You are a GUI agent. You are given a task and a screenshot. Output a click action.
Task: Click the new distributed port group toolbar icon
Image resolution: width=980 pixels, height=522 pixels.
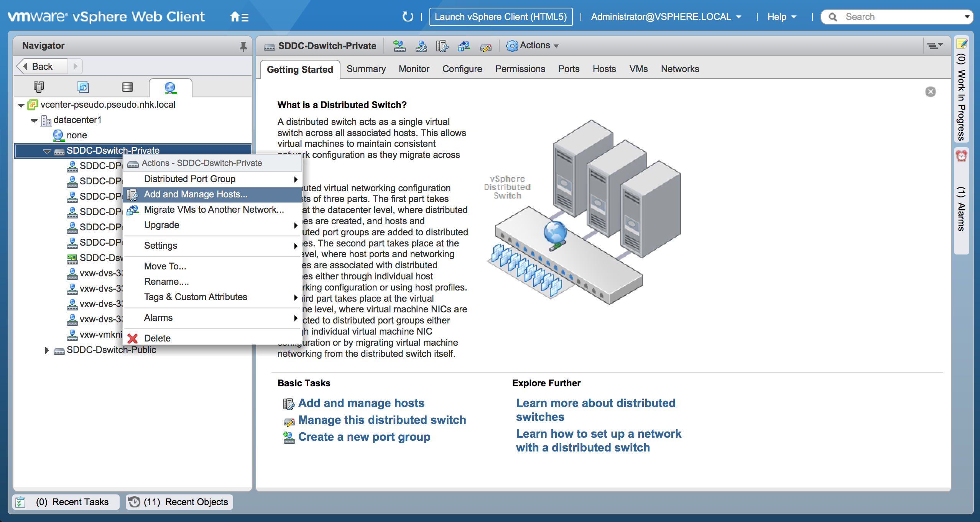click(x=399, y=46)
